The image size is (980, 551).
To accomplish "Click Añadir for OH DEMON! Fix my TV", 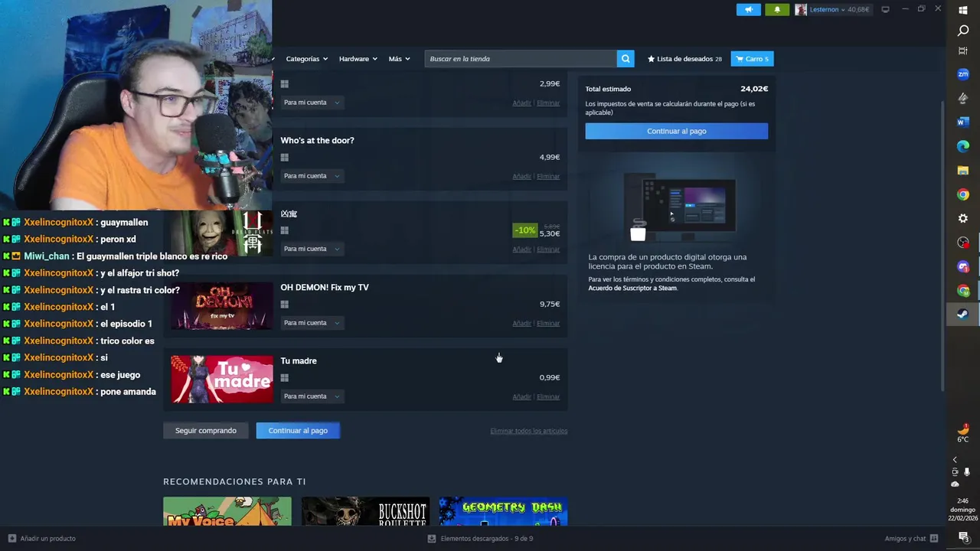I will [521, 324].
